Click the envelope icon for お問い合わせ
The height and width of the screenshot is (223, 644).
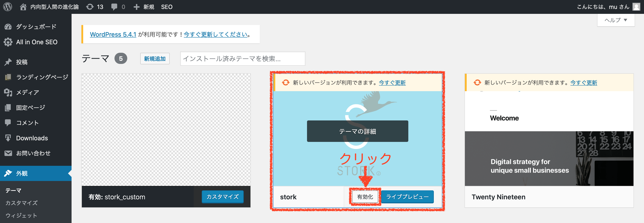[x=8, y=153]
